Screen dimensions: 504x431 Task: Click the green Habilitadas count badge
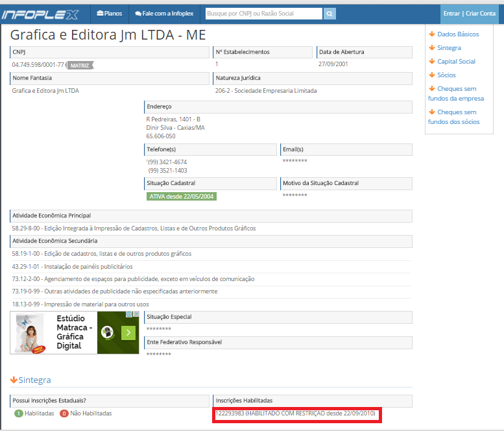click(x=19, y=413)
